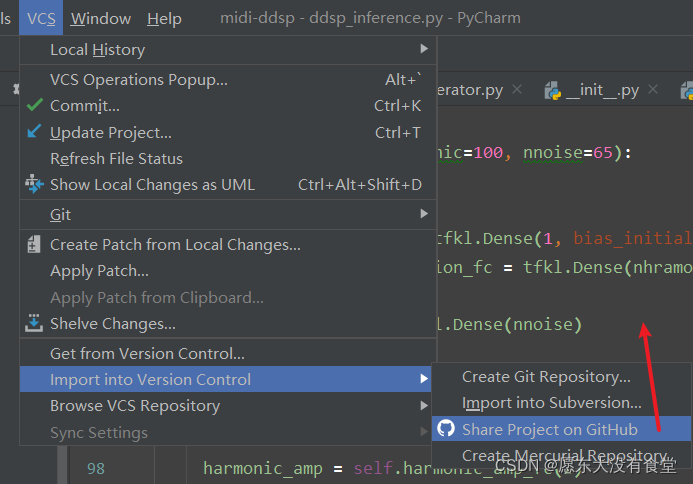Select Import into Version Control item
Image resolution: width=693 pixels, height=484 pixels.
[225, 379]
